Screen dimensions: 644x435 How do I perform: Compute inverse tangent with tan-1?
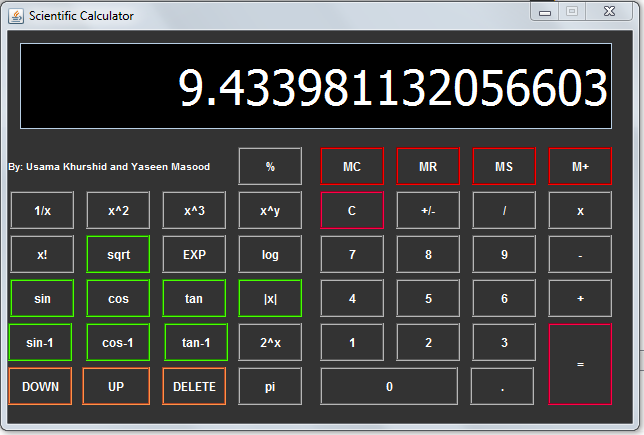tap(196, 342)
